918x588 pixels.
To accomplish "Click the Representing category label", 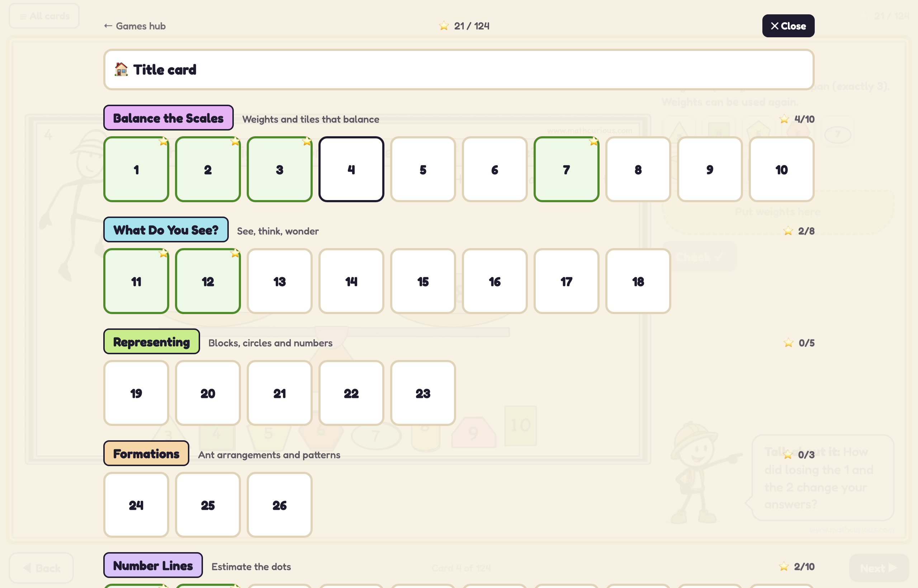I will tap(152, 342).
